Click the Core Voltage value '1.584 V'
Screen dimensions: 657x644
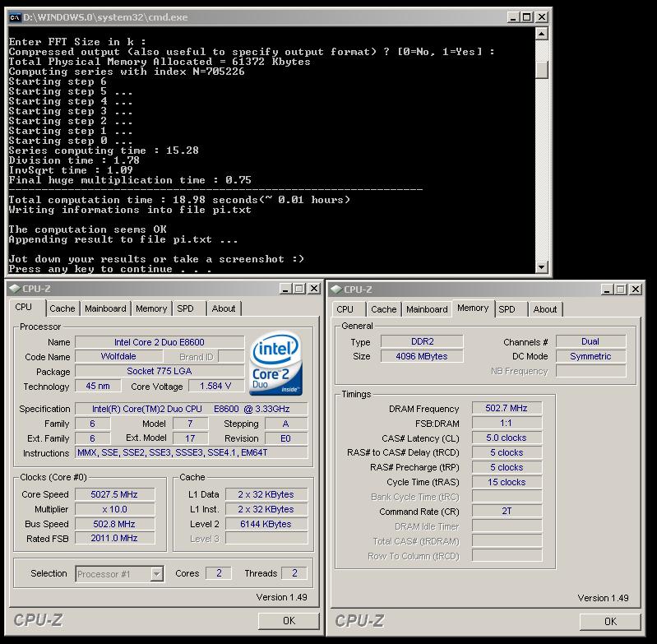point(215,386)
